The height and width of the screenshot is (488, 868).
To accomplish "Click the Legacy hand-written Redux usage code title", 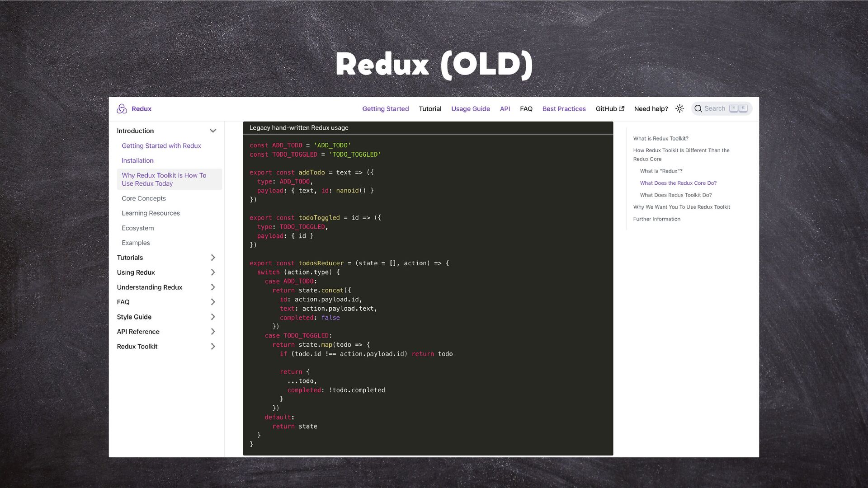I will 299,128.
